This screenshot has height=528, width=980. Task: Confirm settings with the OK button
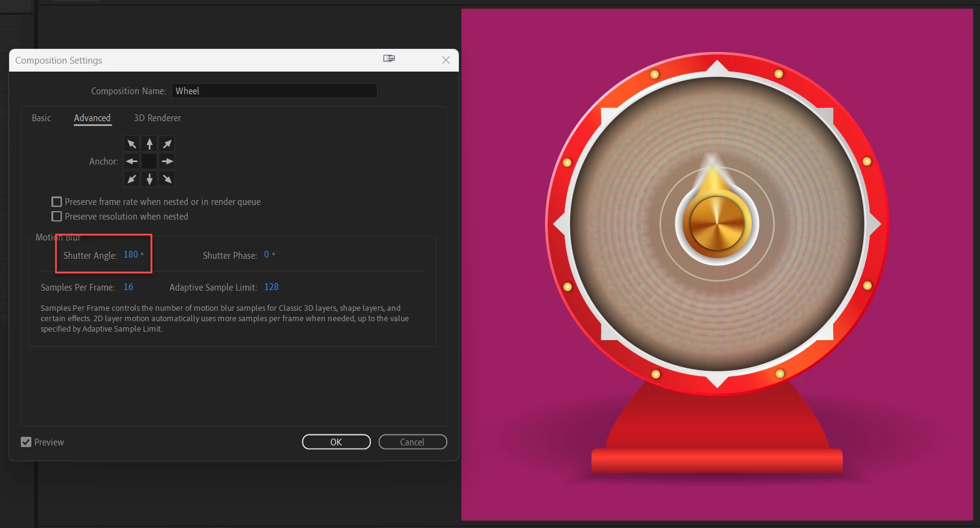[336, 442]
